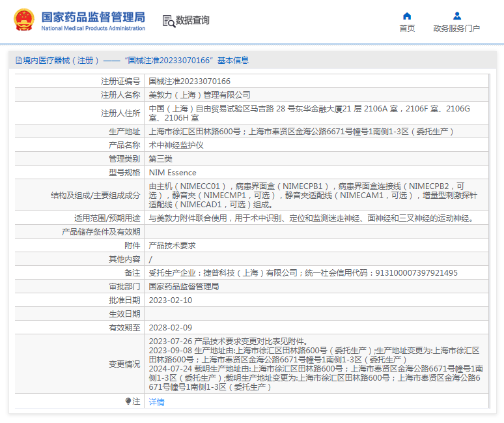Open 政务服务门户 portal link
This screenshot has height=423, width=504.
pyautogui.click(x=456, y=29)
